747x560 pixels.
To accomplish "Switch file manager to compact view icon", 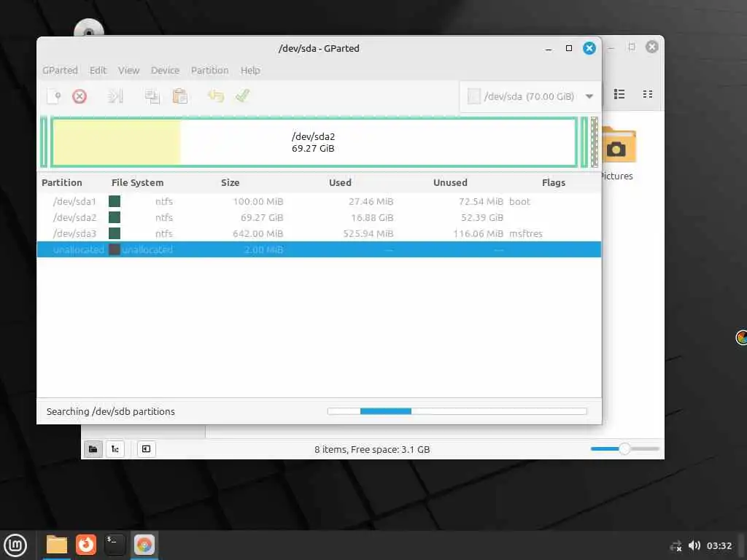I will pyautogui.click(x=648, y=94).
